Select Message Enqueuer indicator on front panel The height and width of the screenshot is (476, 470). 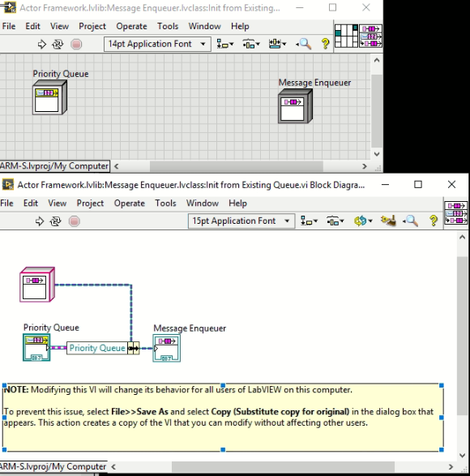point(295,106)
